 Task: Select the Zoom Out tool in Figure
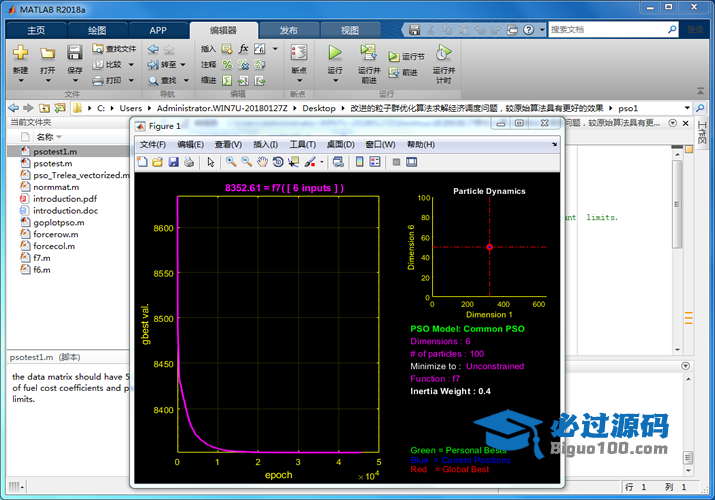[x=247, y=162]
